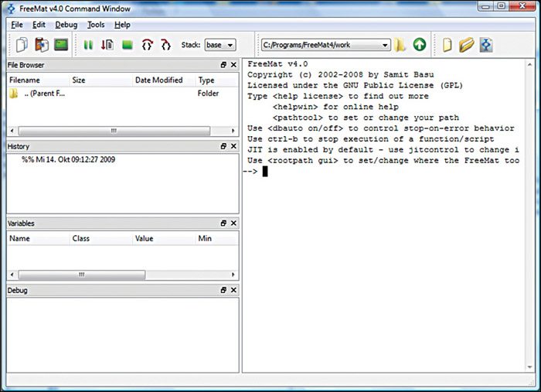Click the green debug Continue icon
This screenshot has width=541, height=392.
click(88, 45)
